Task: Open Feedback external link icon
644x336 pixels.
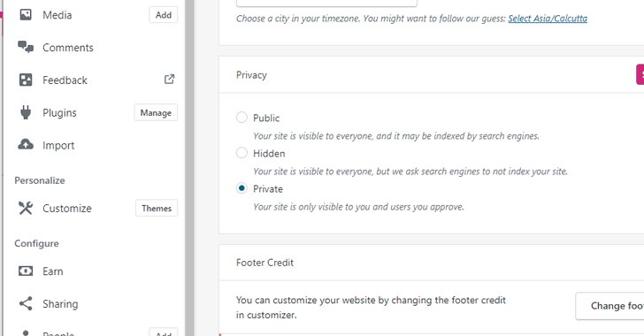Action: [x=169, y=80]
